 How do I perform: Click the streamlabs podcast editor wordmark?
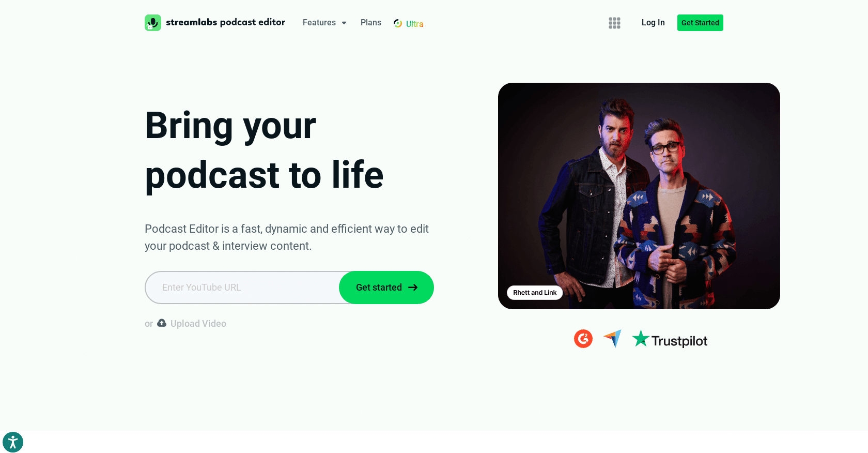225,22
